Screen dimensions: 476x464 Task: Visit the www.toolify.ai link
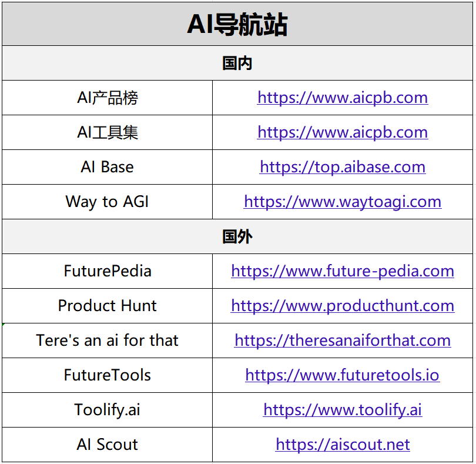coord(342,410)
